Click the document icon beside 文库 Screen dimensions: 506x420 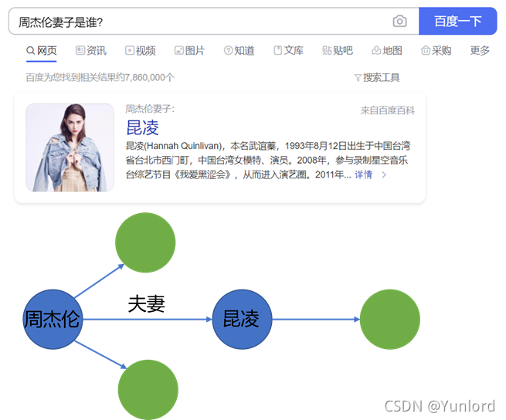point(277,50)
